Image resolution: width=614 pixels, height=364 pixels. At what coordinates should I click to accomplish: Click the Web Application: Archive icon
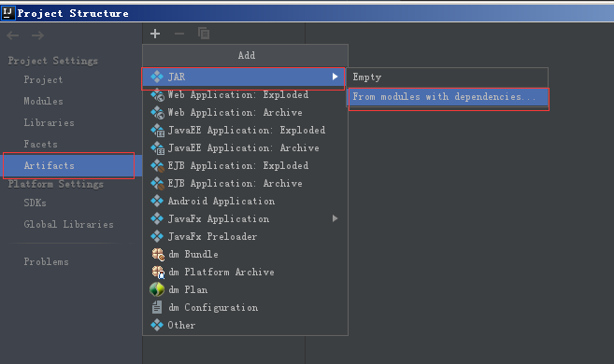tap(157, 113)
